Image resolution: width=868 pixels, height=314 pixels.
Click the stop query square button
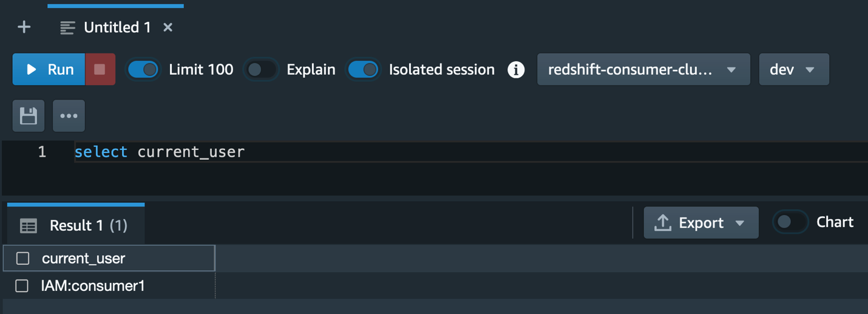tap(100, 69)
